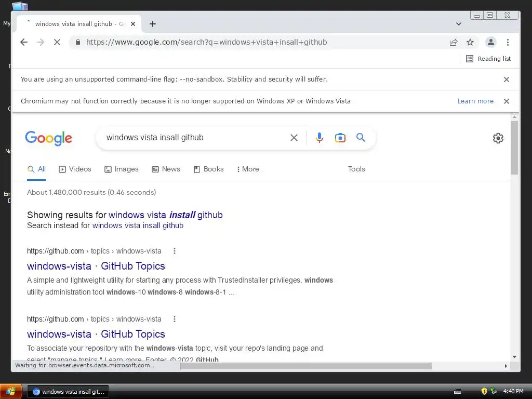Click the About 1,480,000 results text

click(x=91, y=192)
